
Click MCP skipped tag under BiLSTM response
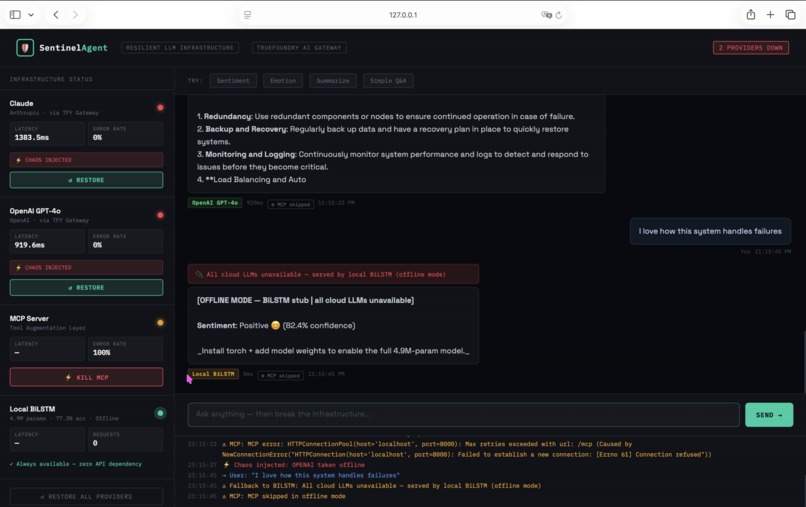pyautogui.click(x=281, y=375)
